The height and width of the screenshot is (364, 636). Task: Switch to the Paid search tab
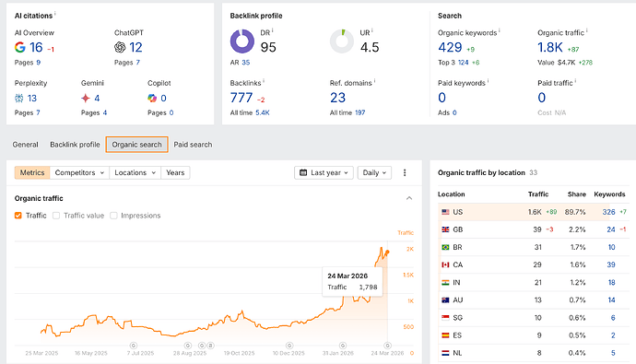pyautogui.click(x=193, y=145)
